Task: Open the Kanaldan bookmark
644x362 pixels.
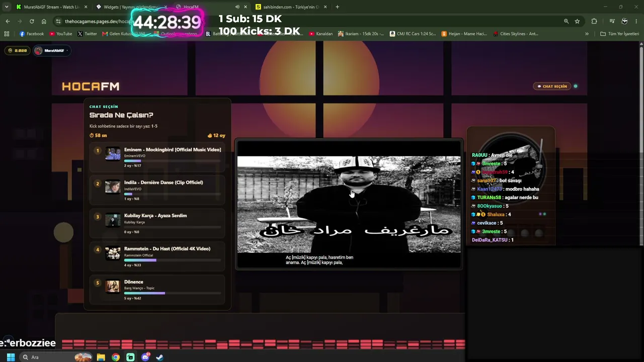Action: pos(321,34)
